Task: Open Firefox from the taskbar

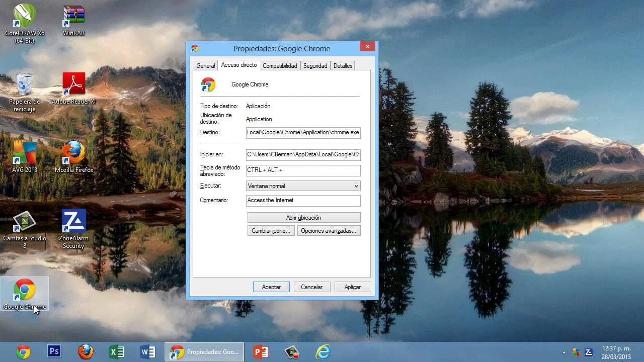Action: tap(86, 351)
